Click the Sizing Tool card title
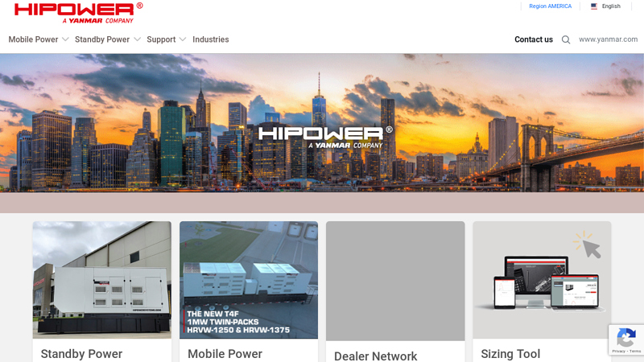The image size is (644, 362). pos(510,354)
